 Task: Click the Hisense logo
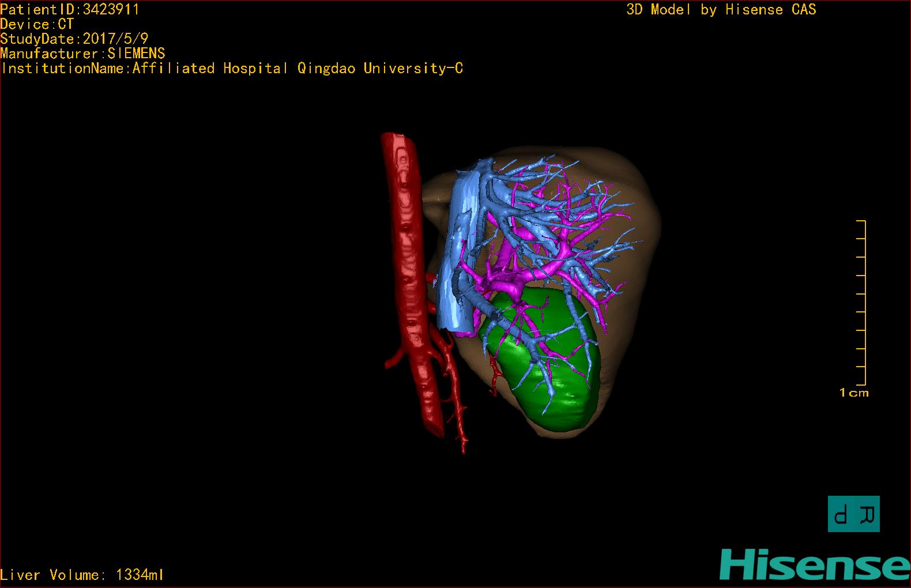pos(815,564)
